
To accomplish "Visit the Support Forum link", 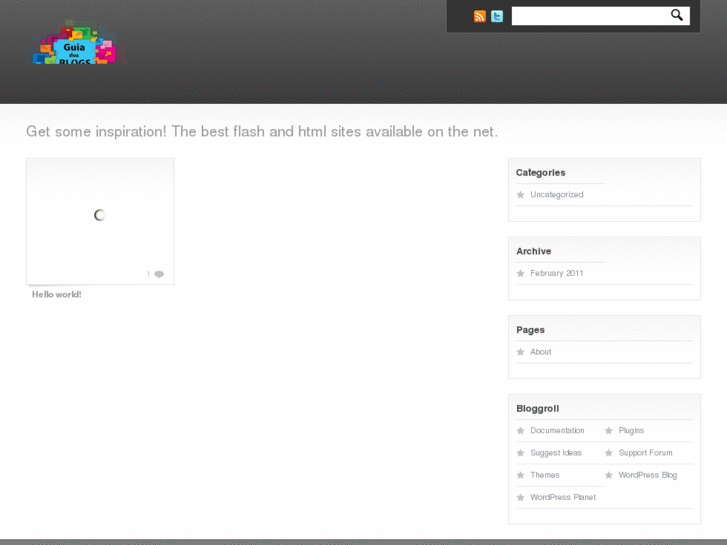I will coord(645,453).
